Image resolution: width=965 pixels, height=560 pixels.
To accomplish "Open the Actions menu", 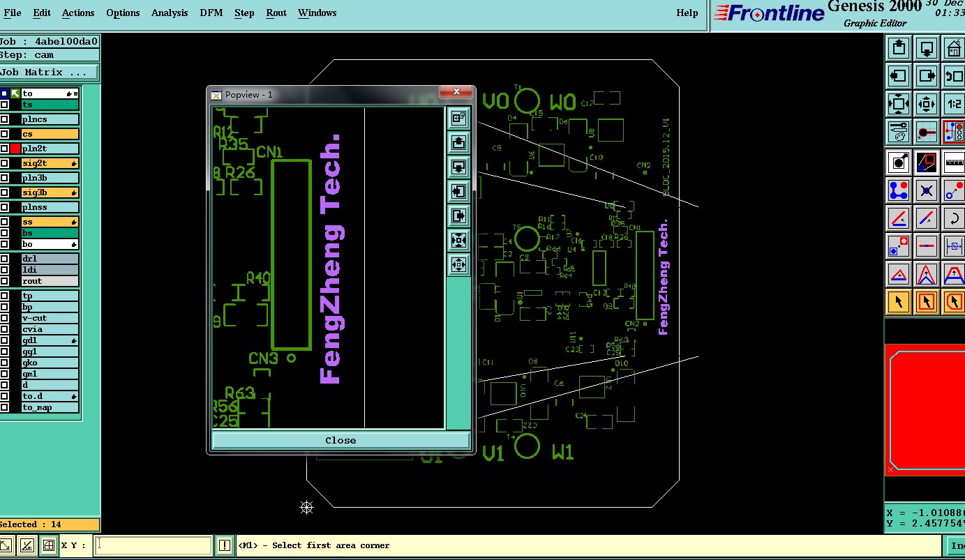I will [x=78, y=13].
